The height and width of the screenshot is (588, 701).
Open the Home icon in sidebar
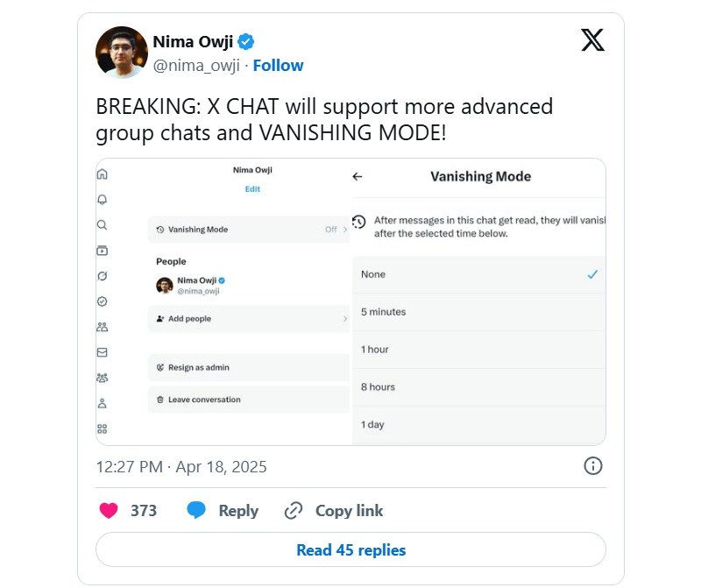point(103,174)
